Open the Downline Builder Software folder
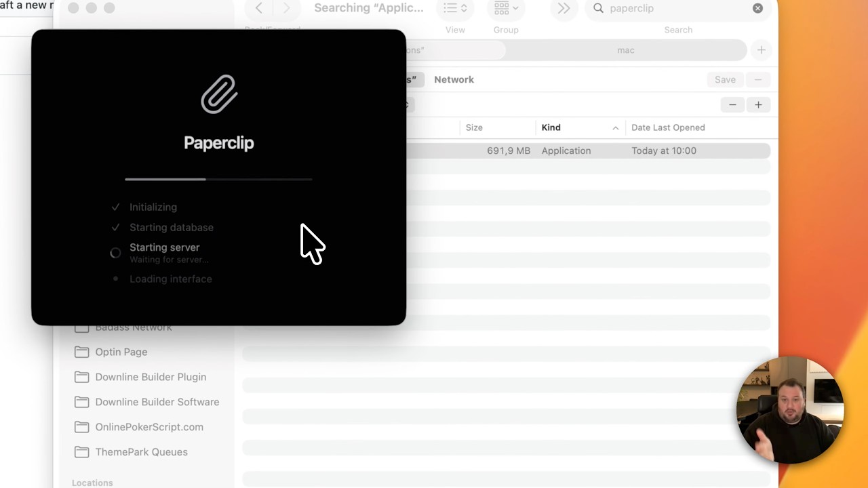 pyautogui.click(x=157, y=402)
